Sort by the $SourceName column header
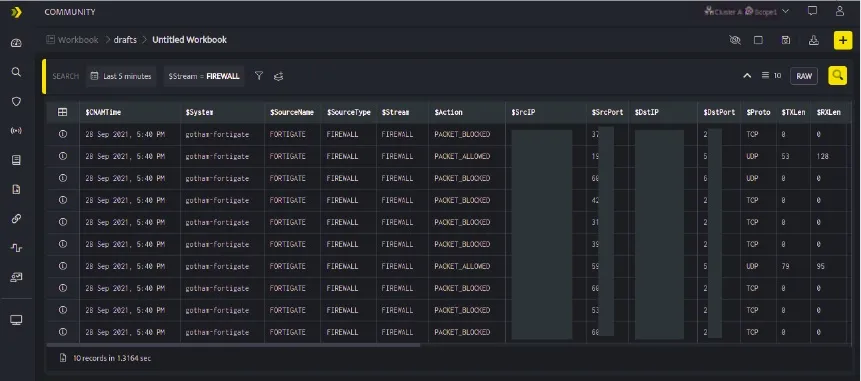The height and width of the screenshot is (381, 861). tap(292, 112)
